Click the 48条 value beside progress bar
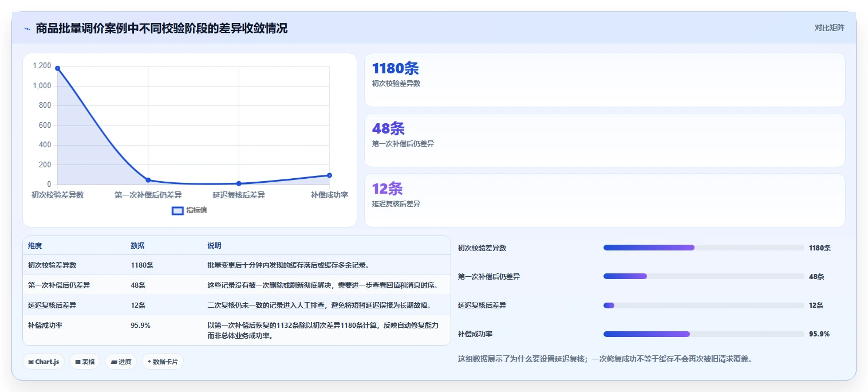868x392 pixels. pyautogui.click(x=816, y=276)
